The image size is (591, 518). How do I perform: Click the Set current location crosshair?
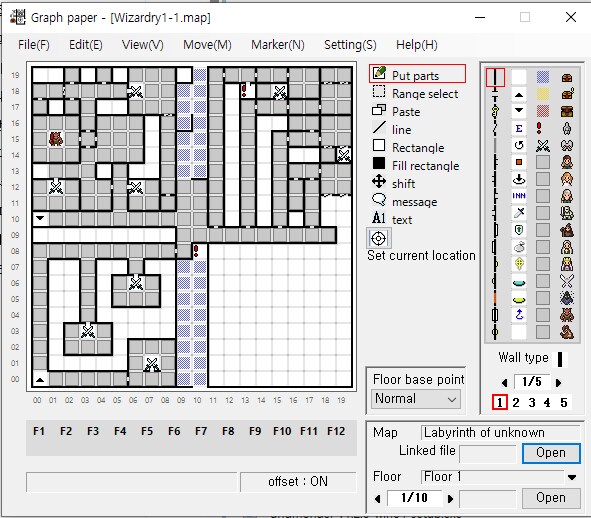tap(378, 238)
